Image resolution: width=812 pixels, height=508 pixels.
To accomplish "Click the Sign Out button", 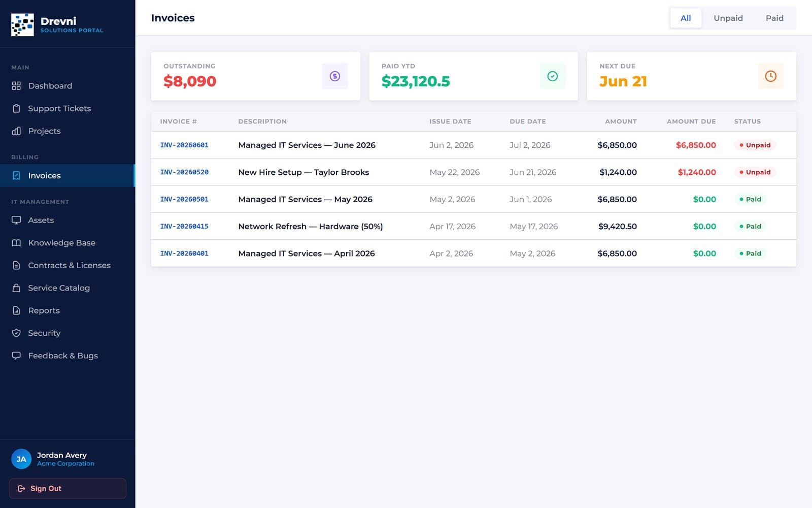I will (x=67, y=489).
